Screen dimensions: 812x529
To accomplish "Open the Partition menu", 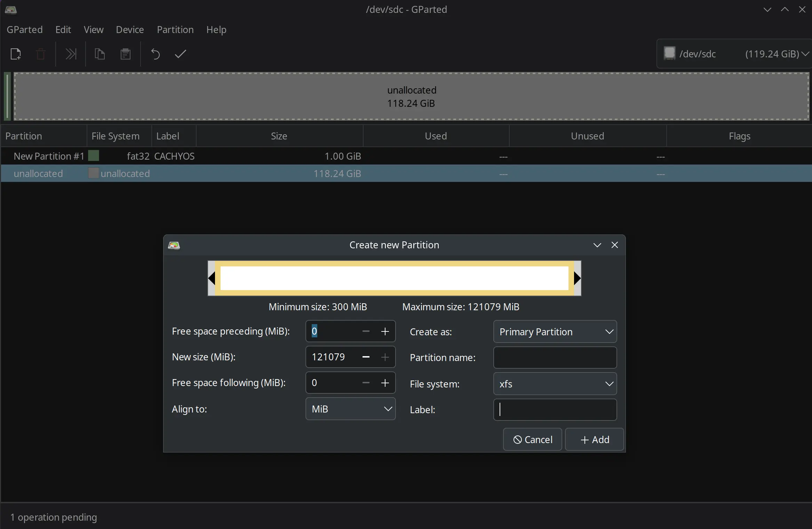I will click(175, 30).
